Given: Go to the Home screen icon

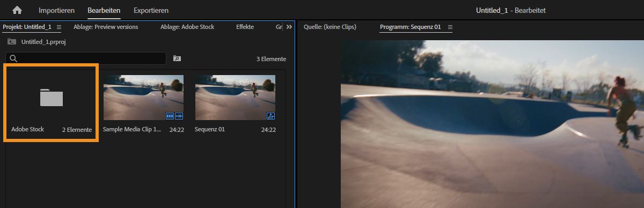Looking at the screenshot, I should coord(17,10).
